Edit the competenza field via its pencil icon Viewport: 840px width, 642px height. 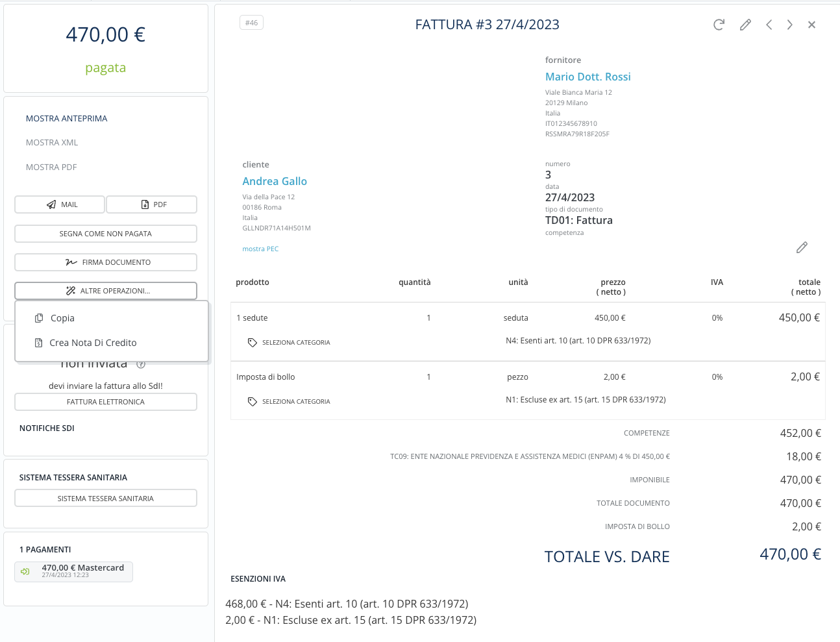click(802, 247)
